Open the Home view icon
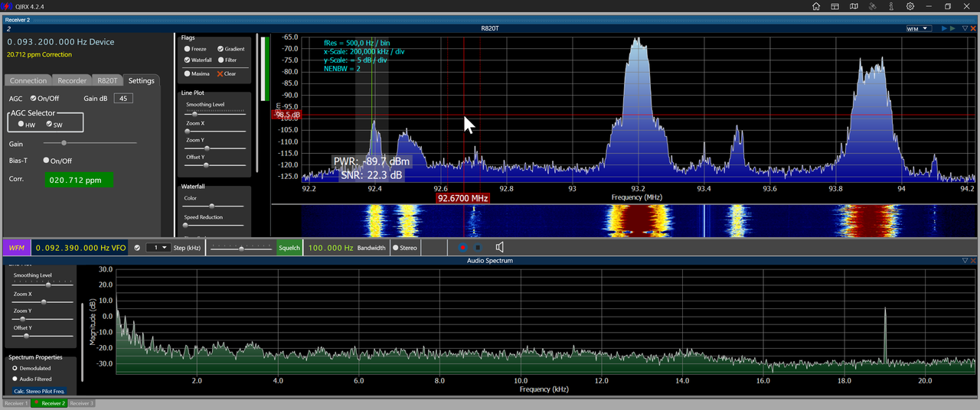 pos(816,6)
